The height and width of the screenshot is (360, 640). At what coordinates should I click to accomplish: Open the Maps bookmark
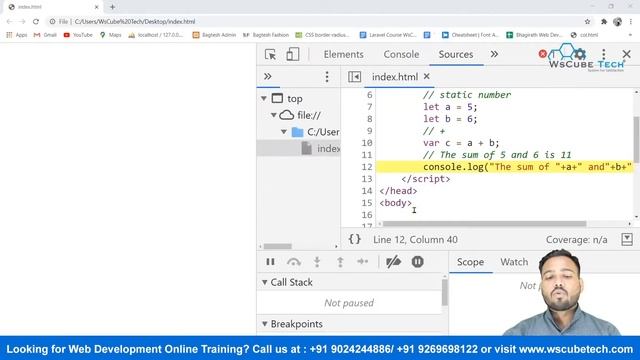111,35
